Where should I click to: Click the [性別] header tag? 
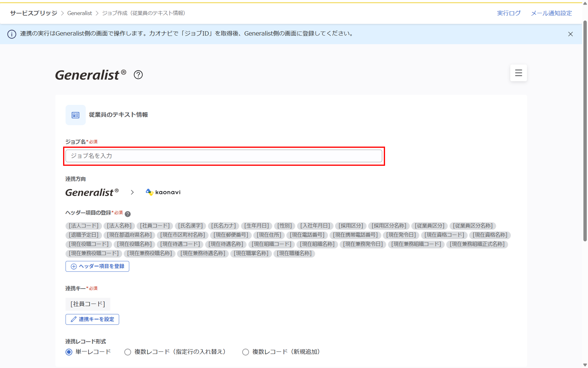tap(284, 226)
